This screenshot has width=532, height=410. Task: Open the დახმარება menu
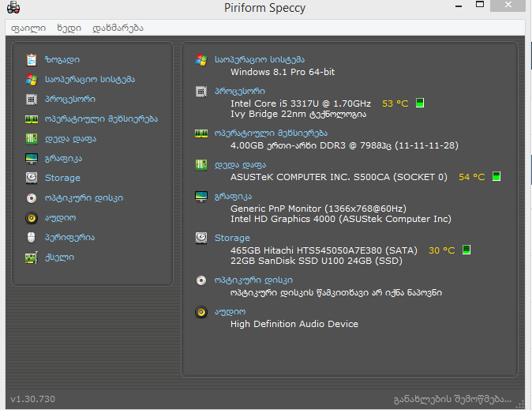click(x=118, y=28)
